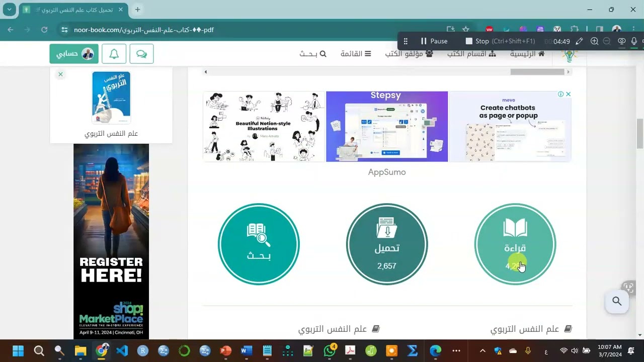Open the الرئيسية home menu item
644x362 pixels.
coord(527,54)
